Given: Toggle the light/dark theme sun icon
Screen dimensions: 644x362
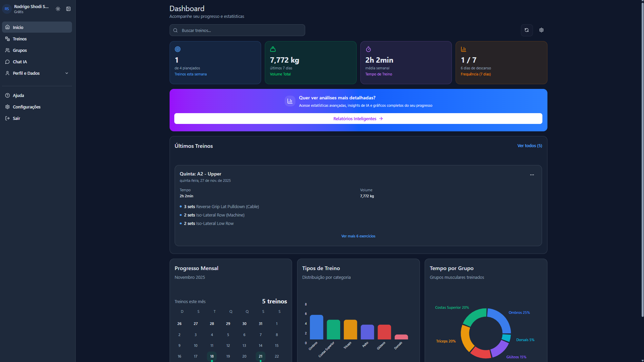Looking at the screenshot, I should pyautogui.click(x=58, y=9).
